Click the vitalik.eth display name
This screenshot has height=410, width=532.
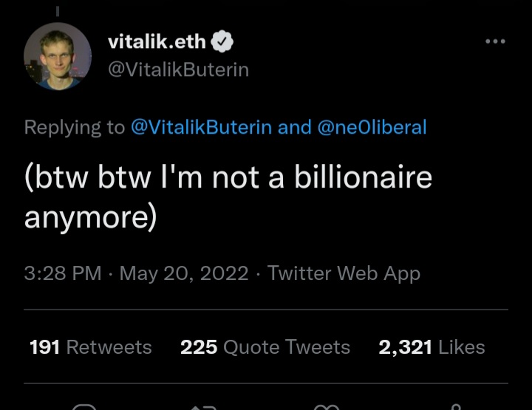click(157, 42)
